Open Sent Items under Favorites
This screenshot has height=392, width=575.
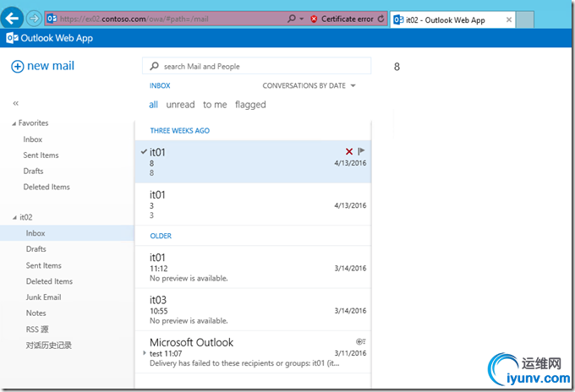(41, 155)
